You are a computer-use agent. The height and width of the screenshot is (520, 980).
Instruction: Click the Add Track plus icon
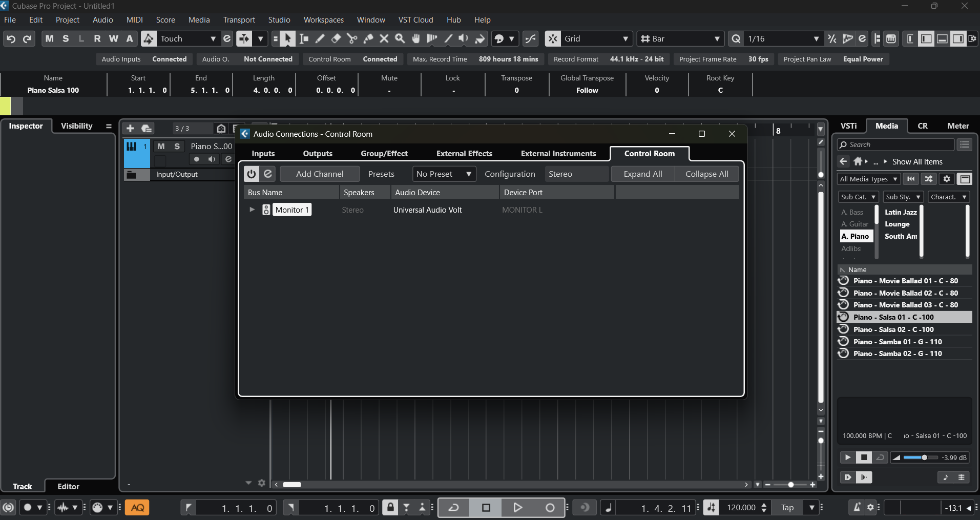[x=130, y=128]
